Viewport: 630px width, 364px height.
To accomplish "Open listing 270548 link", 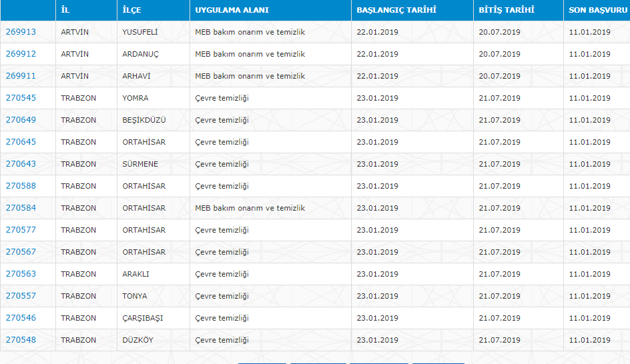I will click(x=21, y=340).
